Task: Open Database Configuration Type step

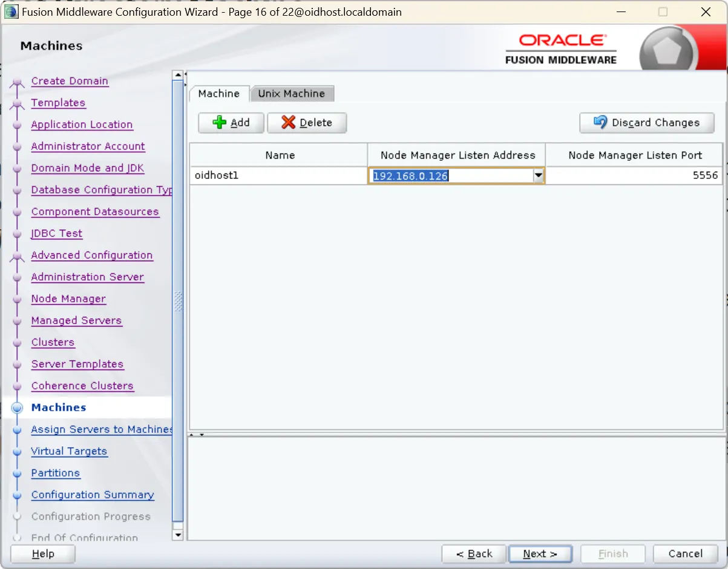Action: tap(102, 190)
